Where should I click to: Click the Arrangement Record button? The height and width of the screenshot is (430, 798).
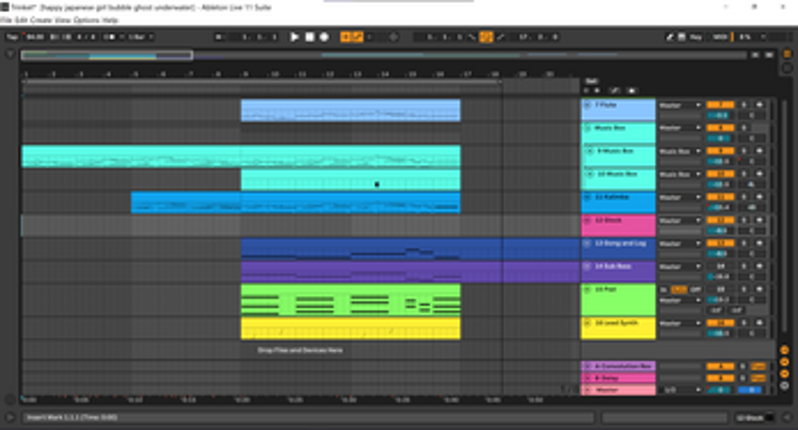coord(323,37)
